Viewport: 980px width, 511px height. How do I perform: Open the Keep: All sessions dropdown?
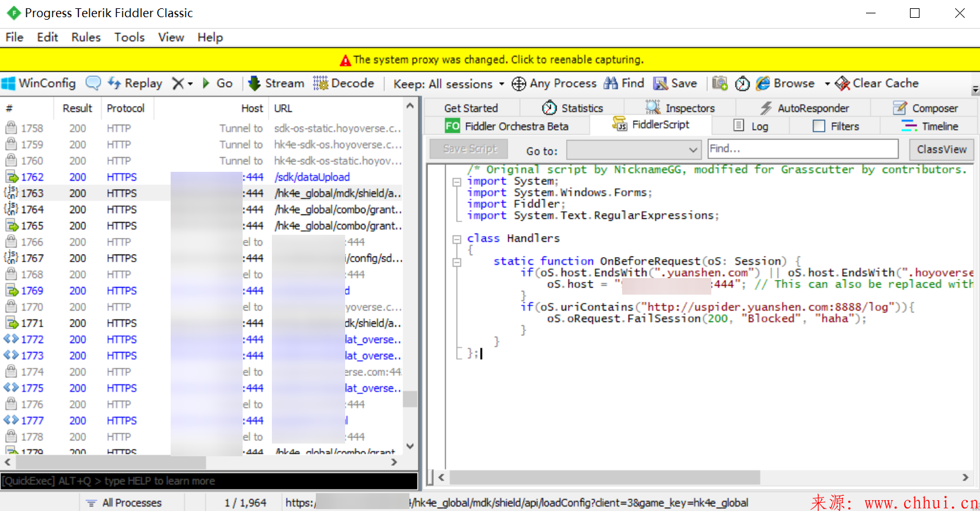point(448,84)
